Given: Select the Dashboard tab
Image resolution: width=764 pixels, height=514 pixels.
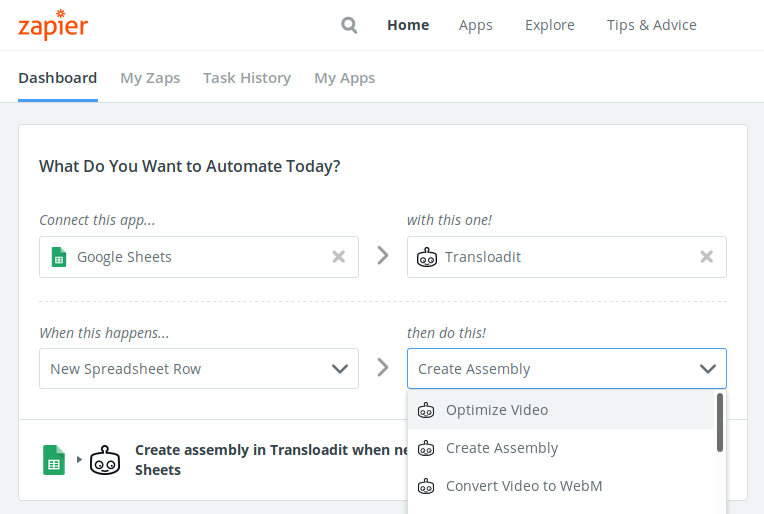Looking at the screenshot, I should point(57,78).
